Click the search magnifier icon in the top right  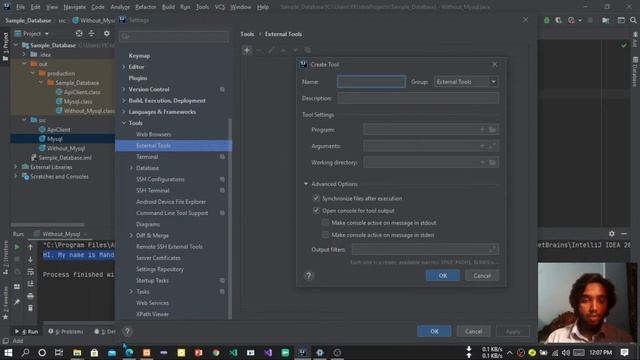click(x=633, y=20)
